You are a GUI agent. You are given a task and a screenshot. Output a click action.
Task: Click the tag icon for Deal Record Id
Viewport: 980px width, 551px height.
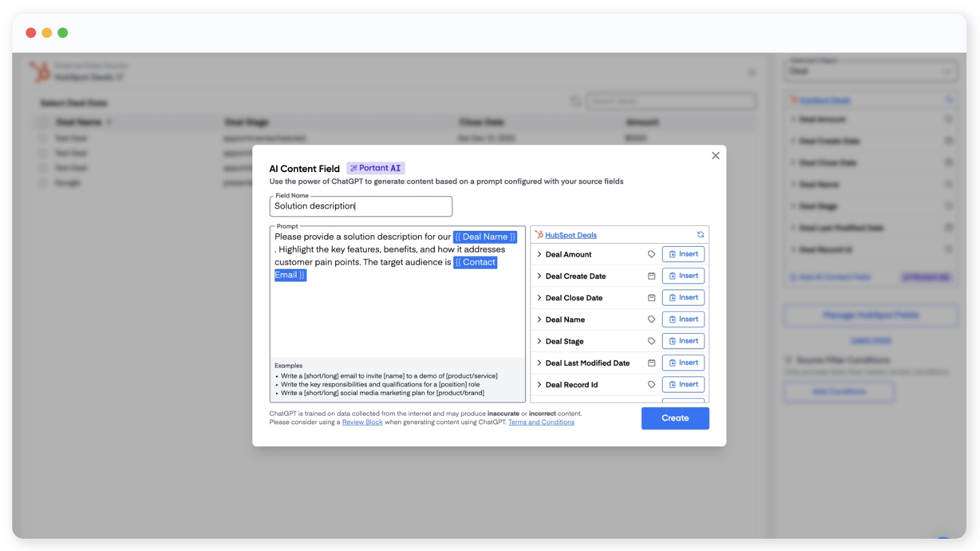coord(651,384)
